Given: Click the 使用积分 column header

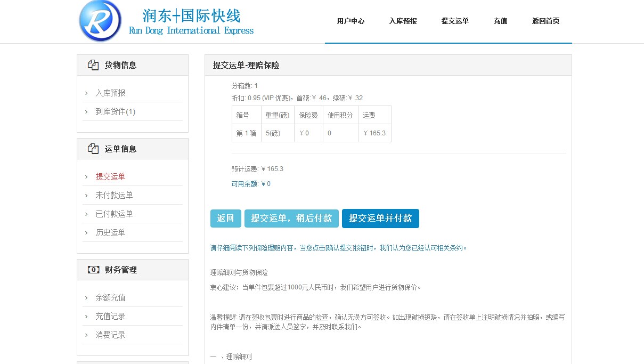Looking at the screenshot, I should click(340, 115).
